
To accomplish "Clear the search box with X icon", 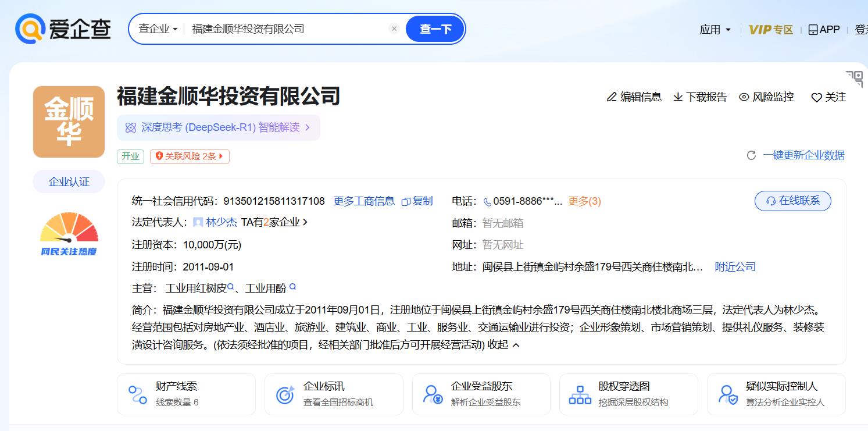I will pyautogui.click(x=394, y=29).
